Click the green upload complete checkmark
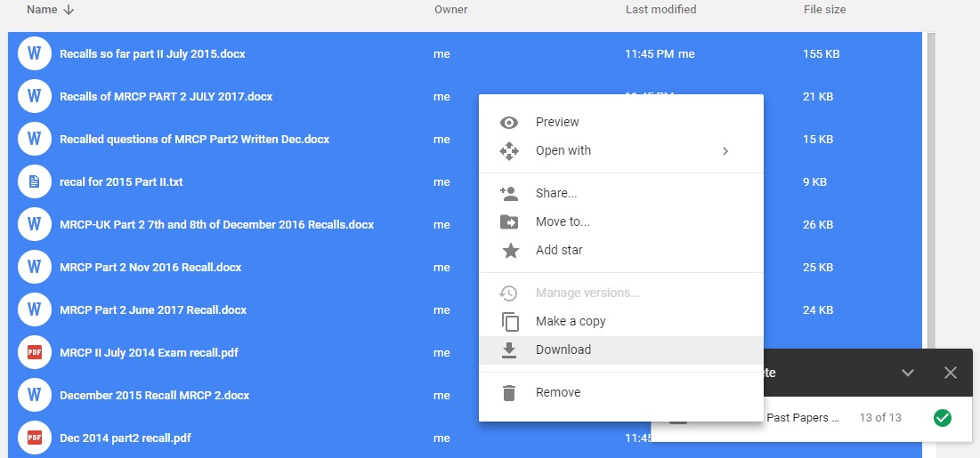Image resolution: width=980 pixels, height=458 pixels. [942, 417]
